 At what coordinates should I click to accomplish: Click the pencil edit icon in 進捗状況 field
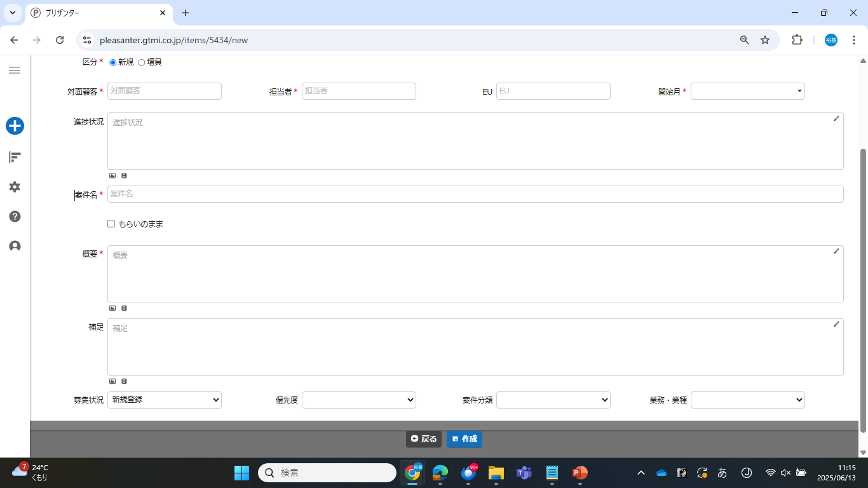pos(836,119)
